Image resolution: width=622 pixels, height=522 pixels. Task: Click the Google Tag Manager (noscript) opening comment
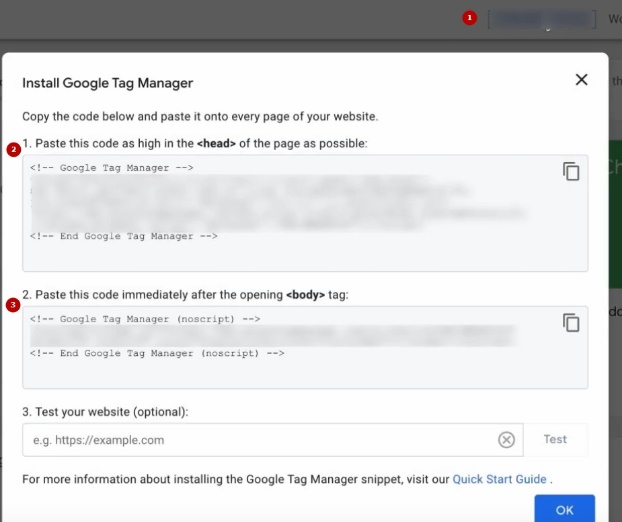[145, 319]
